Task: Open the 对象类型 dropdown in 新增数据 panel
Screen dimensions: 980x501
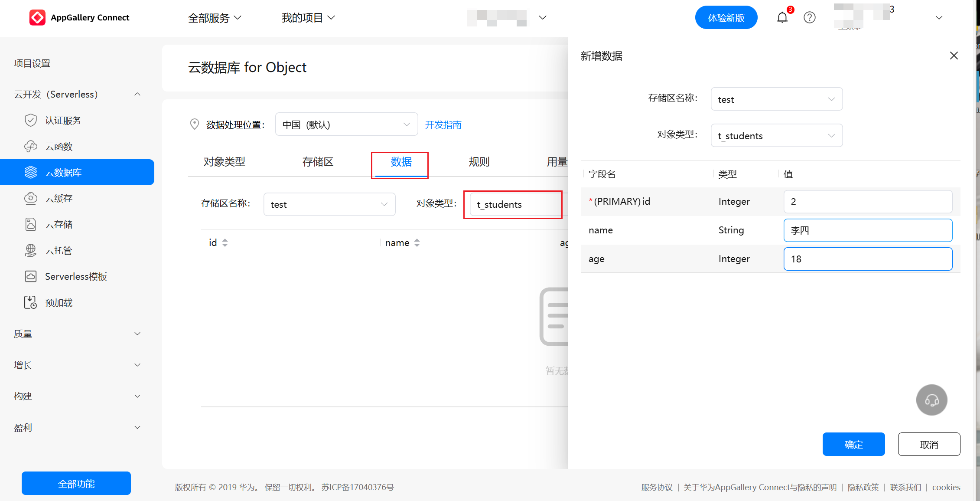Action: [776, 136]
